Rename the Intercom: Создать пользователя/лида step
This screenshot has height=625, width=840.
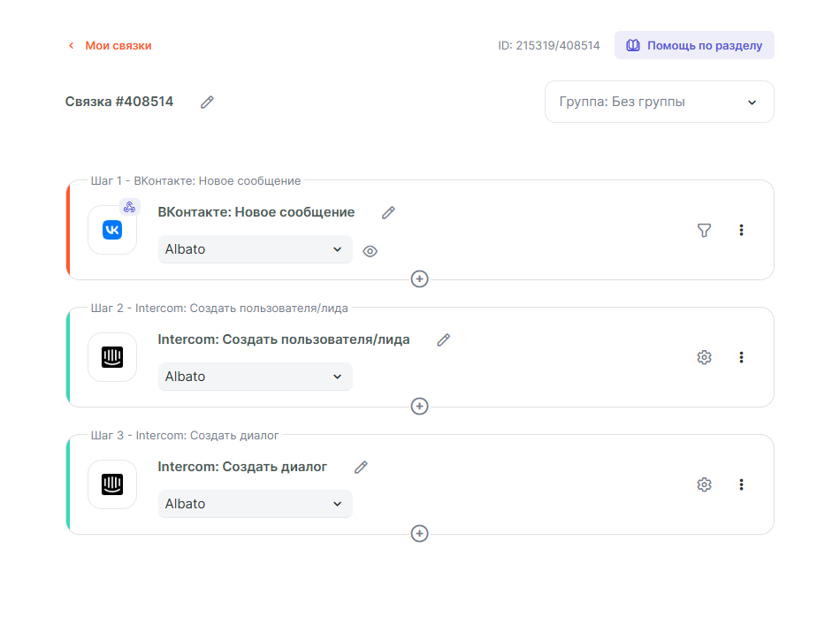pos(444,340)
